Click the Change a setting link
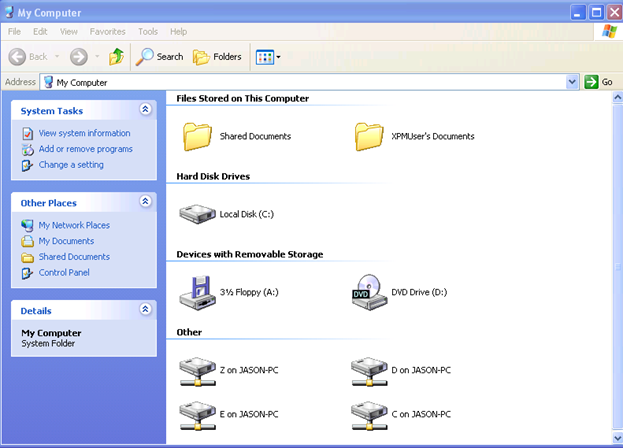 click(x=71, y=165)
